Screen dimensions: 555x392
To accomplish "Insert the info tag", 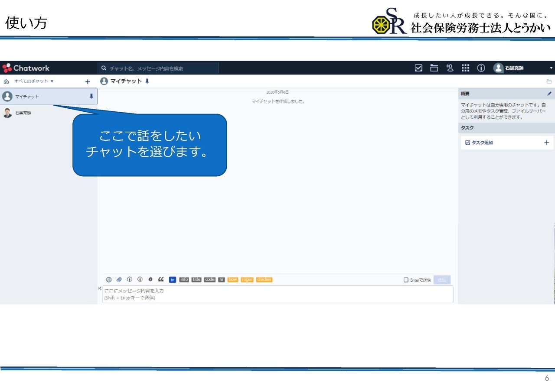I will (x=184, y=280).
